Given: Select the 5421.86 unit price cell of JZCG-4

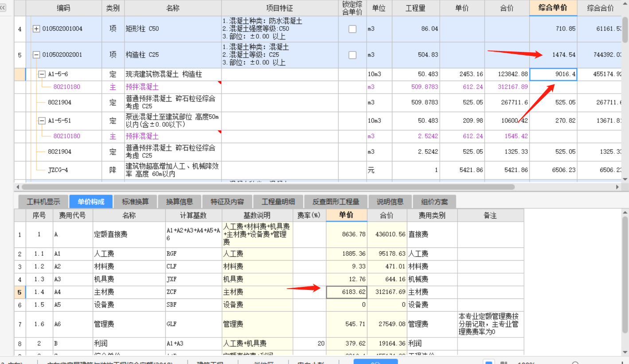Looking at the screenshot, I should coord(462,170).
